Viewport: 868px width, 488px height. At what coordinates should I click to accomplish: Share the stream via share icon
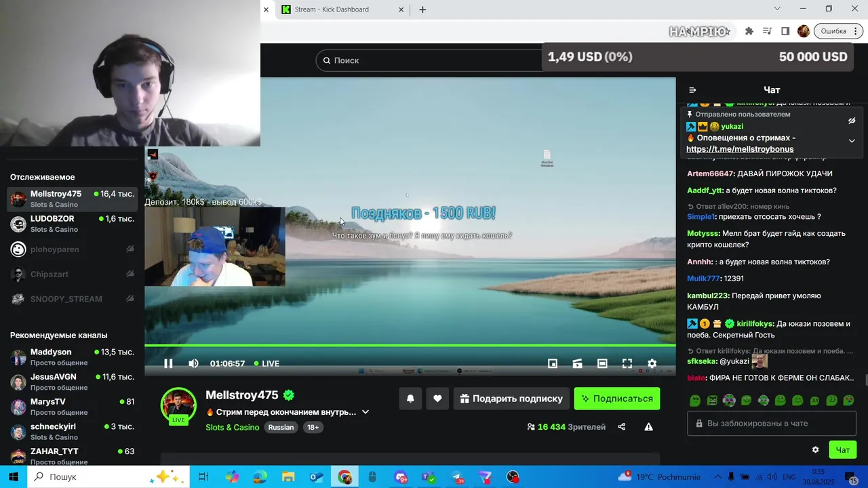point(621,427)
